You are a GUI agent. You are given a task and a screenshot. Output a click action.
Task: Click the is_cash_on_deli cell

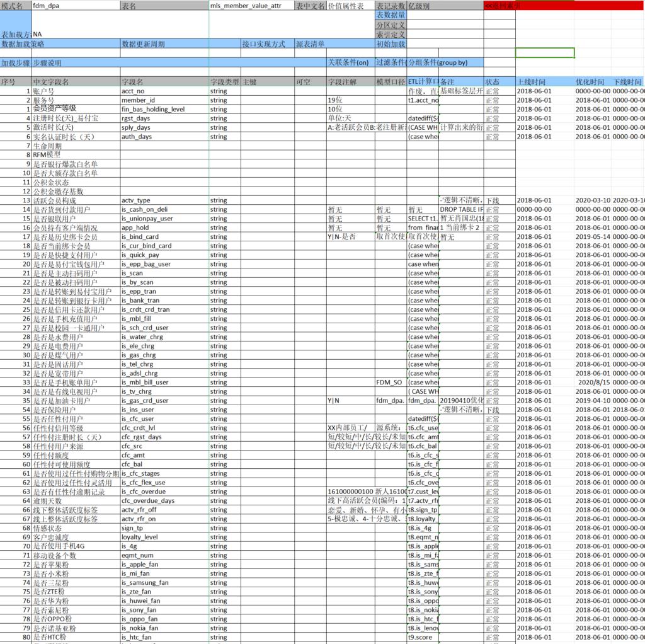[x=165, y=209]
